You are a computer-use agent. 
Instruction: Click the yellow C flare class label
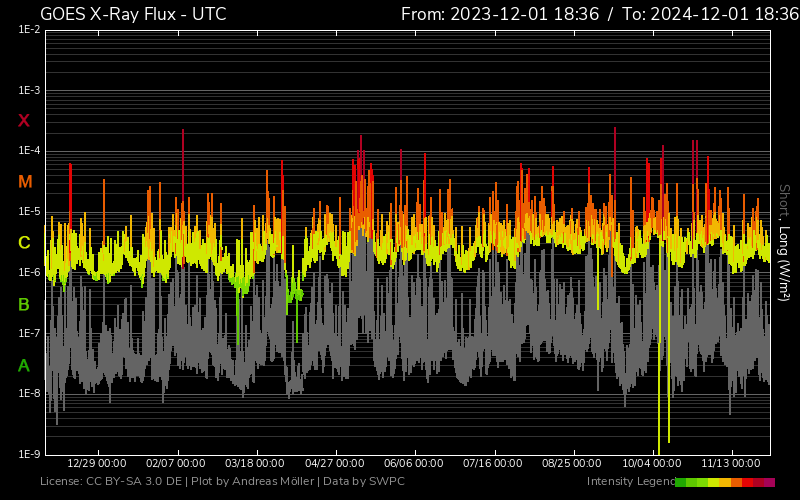pos(24,243)
